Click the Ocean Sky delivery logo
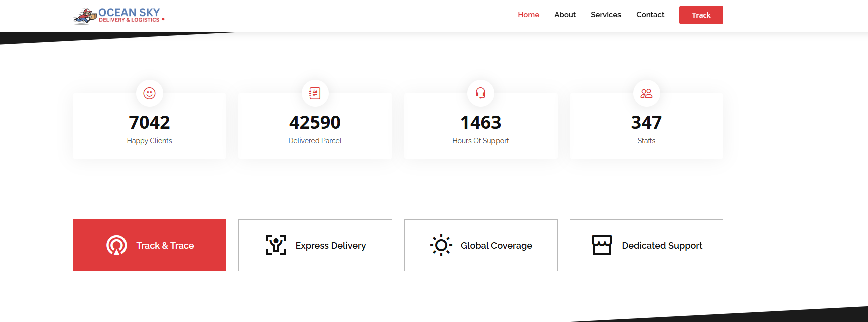The width and height of the screenshot is (868, 322). 119,15
